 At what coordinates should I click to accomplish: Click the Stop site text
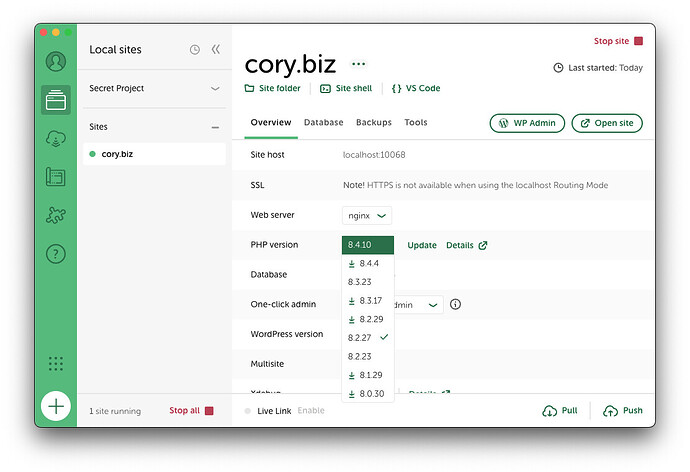point(611,41)
